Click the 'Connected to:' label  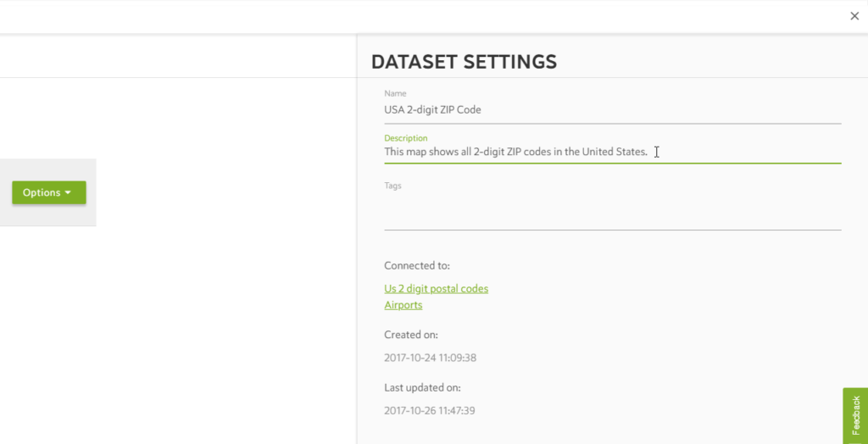pyautogui.click(x=417, y=266)
